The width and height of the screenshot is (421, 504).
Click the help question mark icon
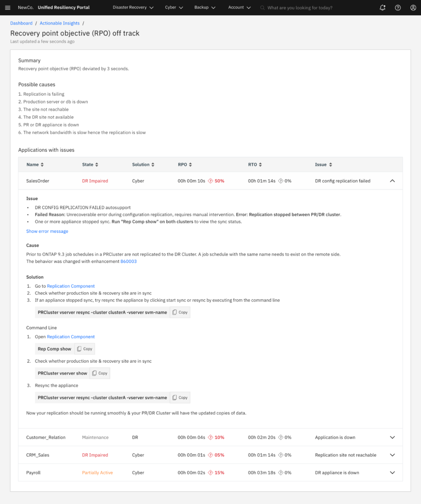398,8
